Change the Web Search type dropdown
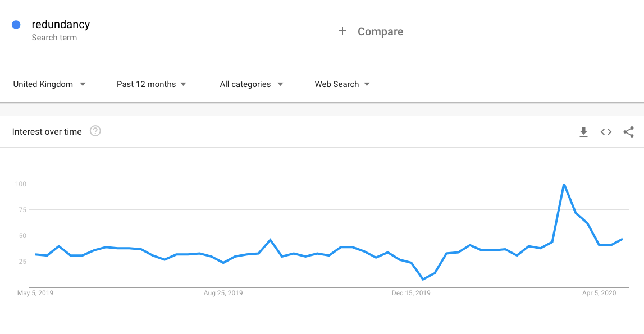The width and height of the screenshot is (644, 334). (342, 84)
